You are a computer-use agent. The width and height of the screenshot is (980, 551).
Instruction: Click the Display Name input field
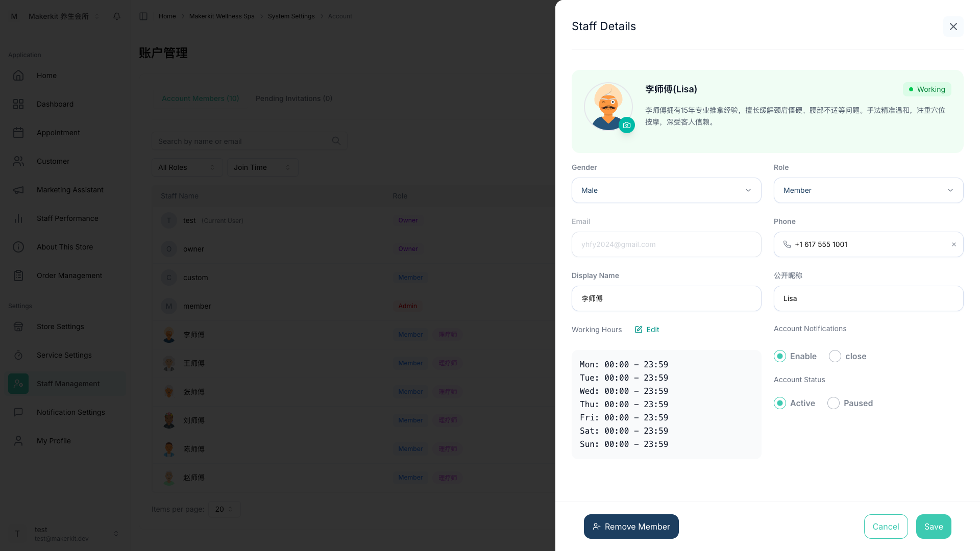666,298
